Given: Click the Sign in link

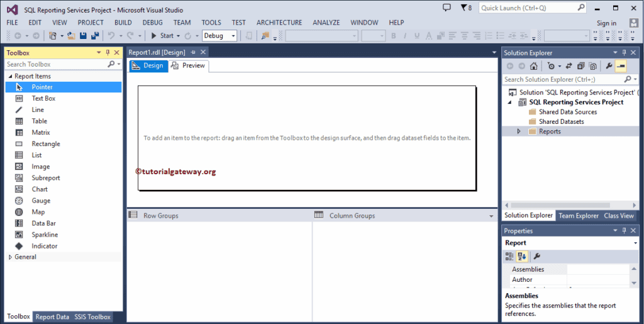Looking at the screenshot, I should point(607,23).
